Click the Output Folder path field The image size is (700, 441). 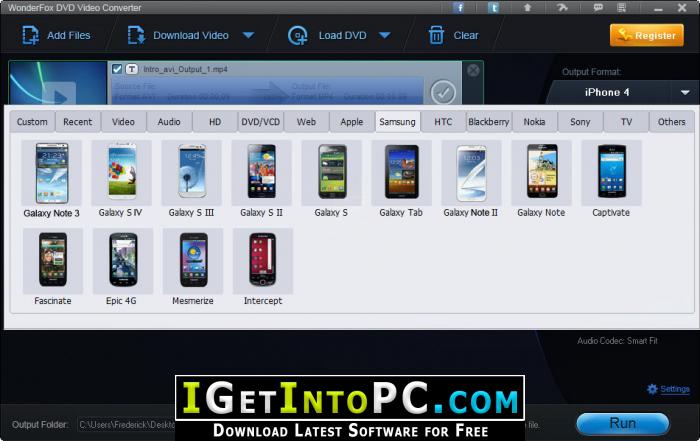127,424
